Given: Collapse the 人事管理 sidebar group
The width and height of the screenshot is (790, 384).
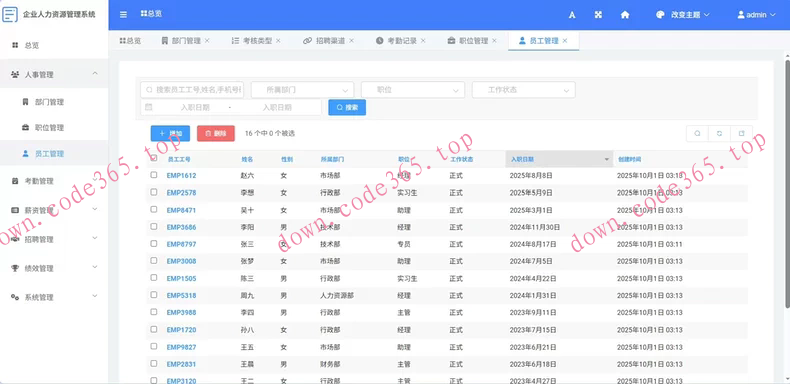Looking at the screenshot, I should pos(54,75).
